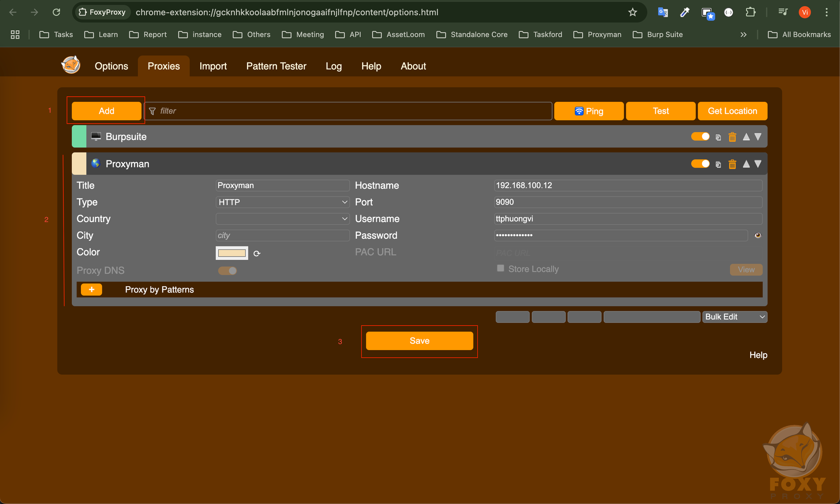Screen dimensions: 840x504
Task: Click the FoxyProxy fox logo icon
Action: 71,65
